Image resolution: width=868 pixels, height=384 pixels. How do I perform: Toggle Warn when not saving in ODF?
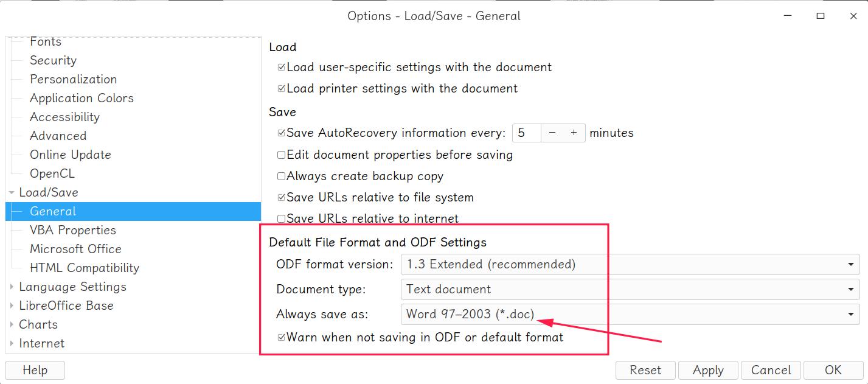(x=281, y=337)
